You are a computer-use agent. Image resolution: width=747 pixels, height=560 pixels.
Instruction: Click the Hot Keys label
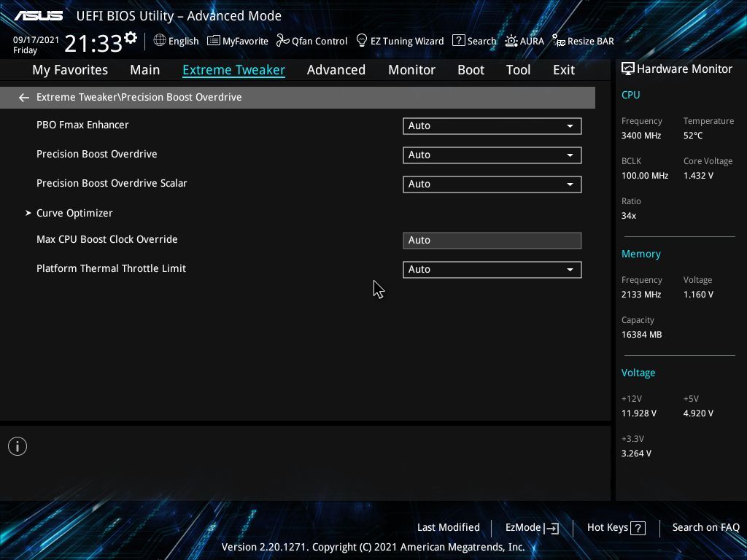[x=608, y=528]
